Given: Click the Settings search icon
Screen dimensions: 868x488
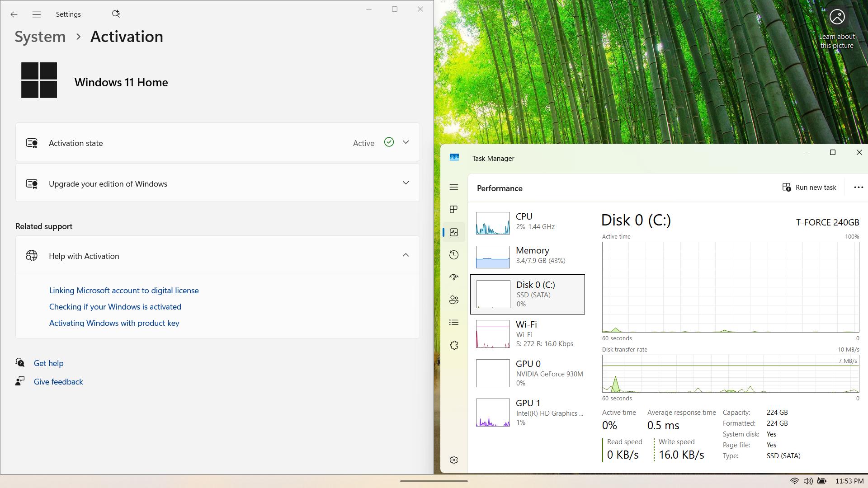Looking at the screenshot, I should pyautogui.click(x=116, y=14).
